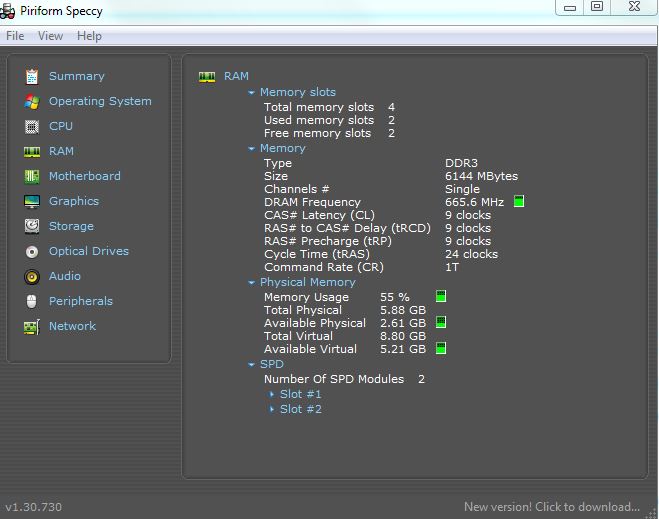Click the RAM stick icon in sidebar
659x519 pixels.
tap(32, 152)
